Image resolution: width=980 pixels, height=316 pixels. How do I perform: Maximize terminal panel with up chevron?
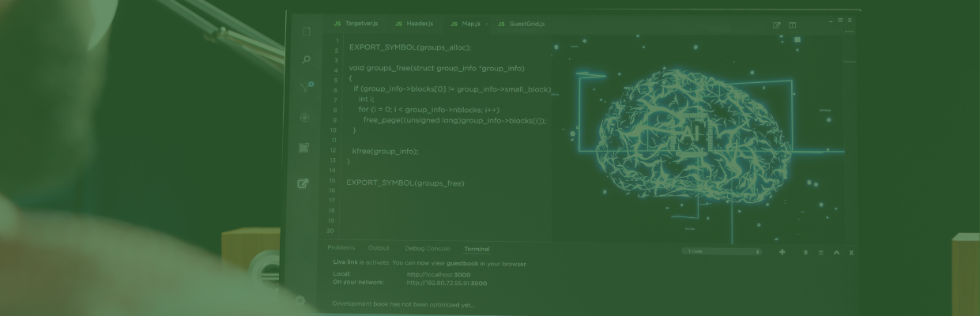tap(836, 252)
